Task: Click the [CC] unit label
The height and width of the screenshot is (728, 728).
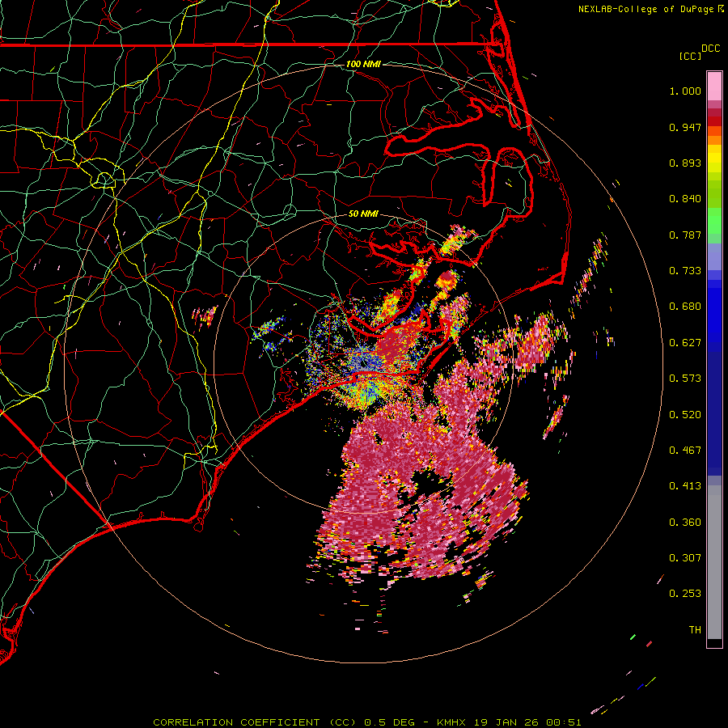Action: [691, 56]
